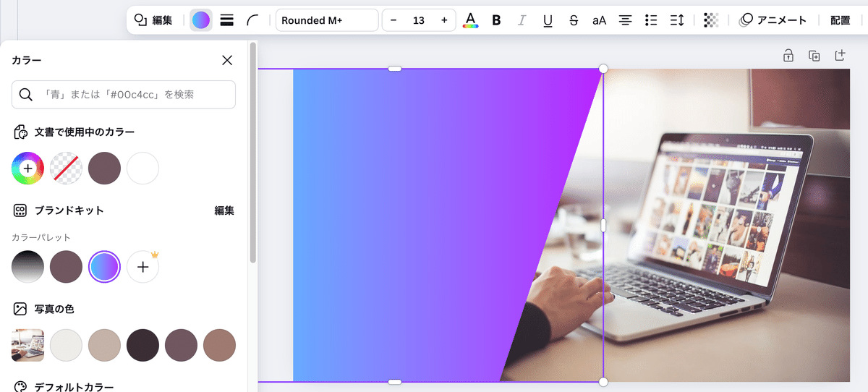Toggle bold formatting
Viewport: 868px width, 392px height.
click(x=496, y=20)
